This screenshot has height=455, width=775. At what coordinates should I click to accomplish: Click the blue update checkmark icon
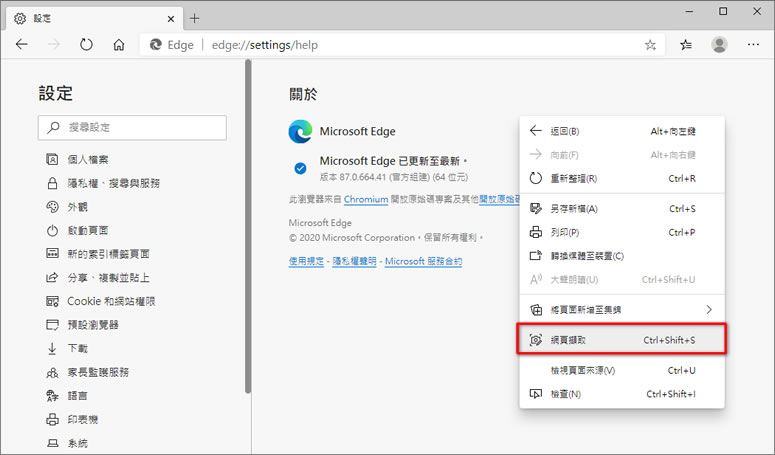click(x=300, y=168)
